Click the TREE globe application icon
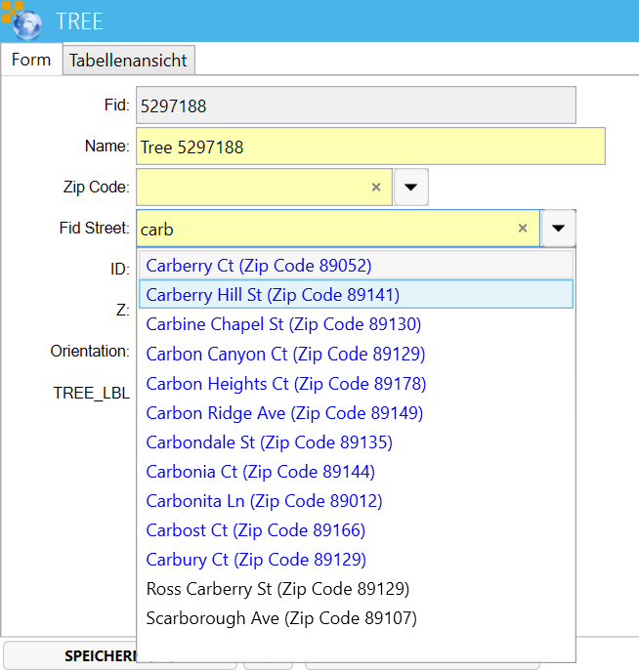The width and height of the screenshot is (639, 672). point(21,20)
